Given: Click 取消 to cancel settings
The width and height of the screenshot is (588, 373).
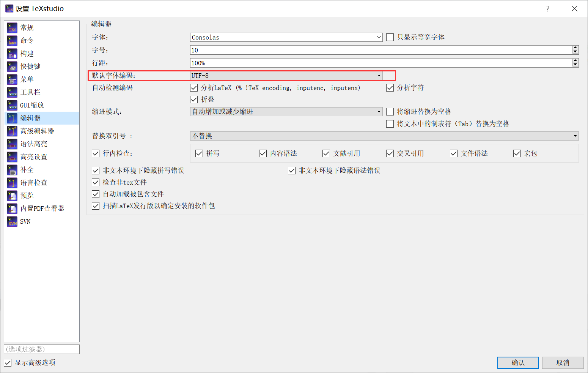Looking at the screenshot, I should pyautogui.click(x=563, y=363).
